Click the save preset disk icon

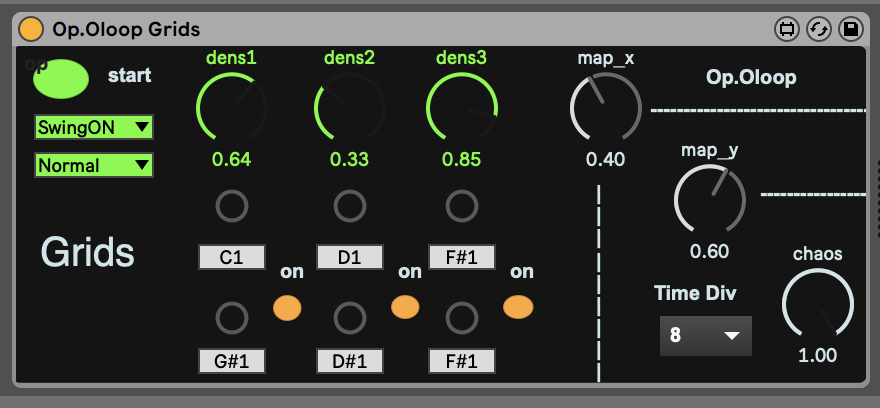click(x=850, y=30)
